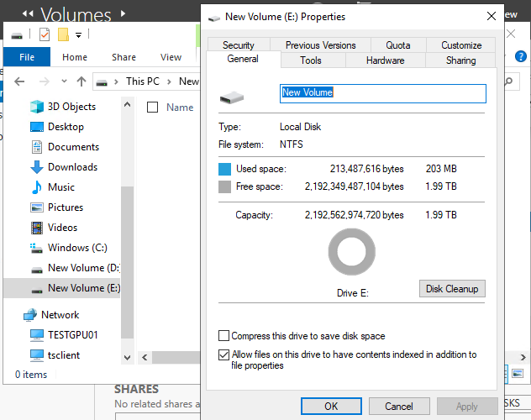Close the Properties dialog with X
The image size is (531, 420).
(x=492, y=16)
